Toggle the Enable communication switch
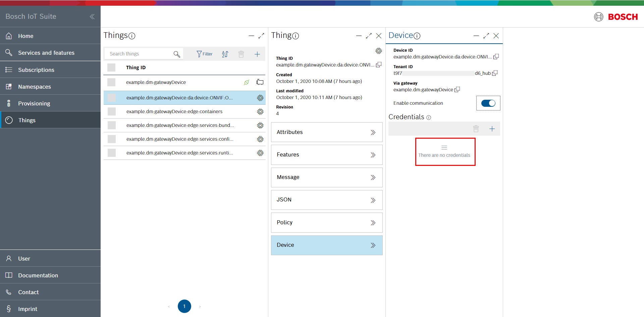The width and height of the screenshot is (644, 317). coord(488,103)
